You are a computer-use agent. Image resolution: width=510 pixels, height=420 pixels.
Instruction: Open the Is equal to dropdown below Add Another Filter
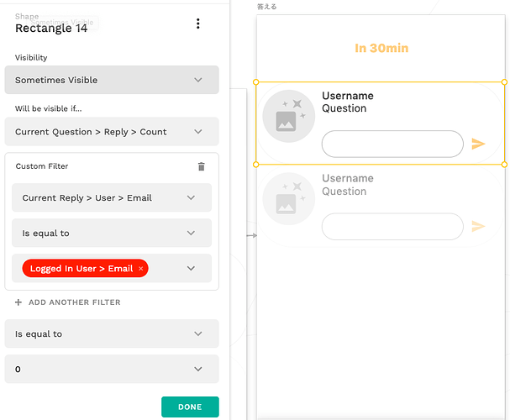click(112, 333)
